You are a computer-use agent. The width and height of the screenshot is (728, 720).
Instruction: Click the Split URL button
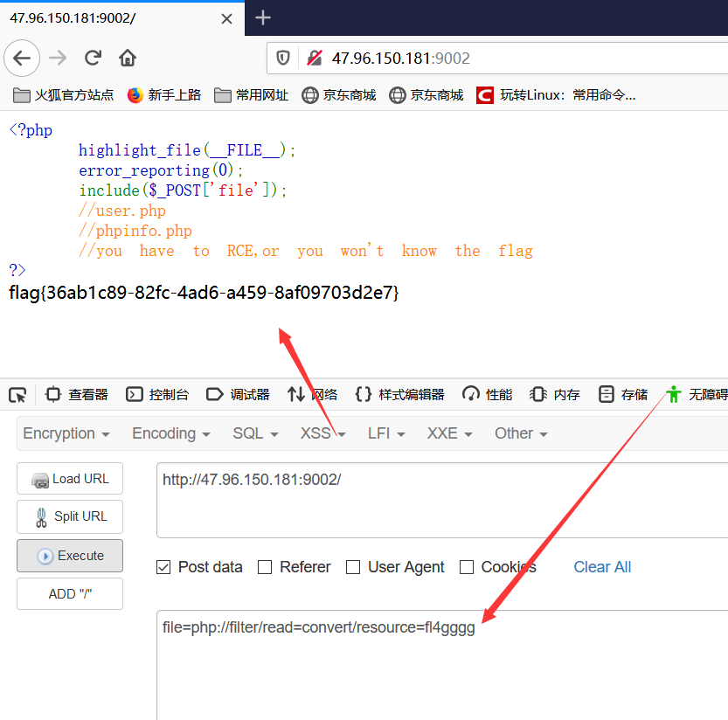click(x=70, y=516)
